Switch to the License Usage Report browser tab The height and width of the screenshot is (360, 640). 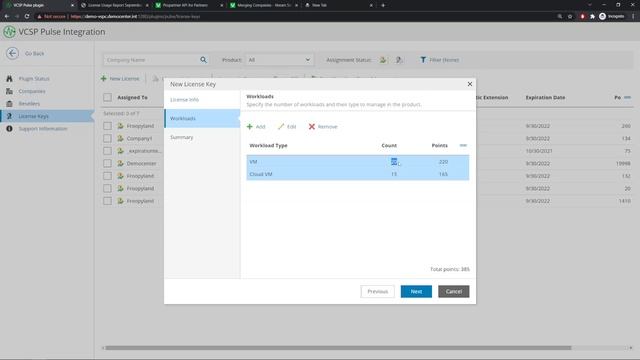click(114, 5)
